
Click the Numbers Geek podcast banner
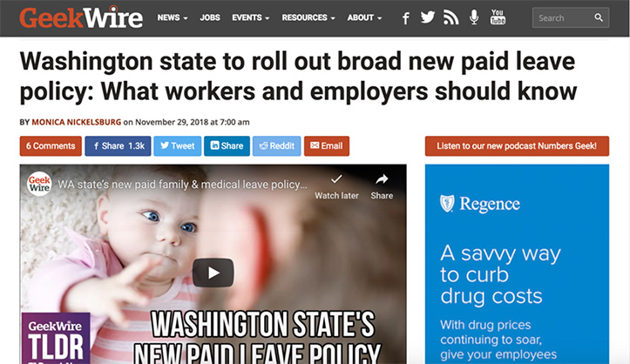(x=517, y=146)
